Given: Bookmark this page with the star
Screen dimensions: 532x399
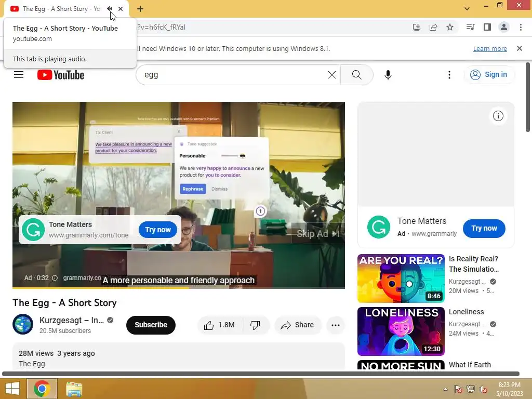Looking at the screenshot, I should coord(450,27).
